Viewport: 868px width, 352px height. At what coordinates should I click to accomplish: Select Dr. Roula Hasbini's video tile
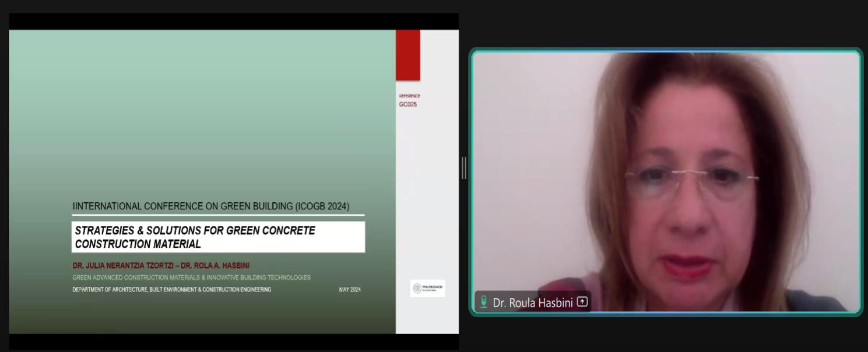[666, 175]
